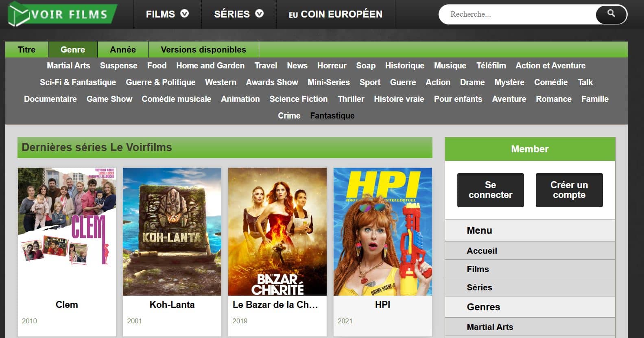Click the Créer un compte button

(x=569, y=190)
